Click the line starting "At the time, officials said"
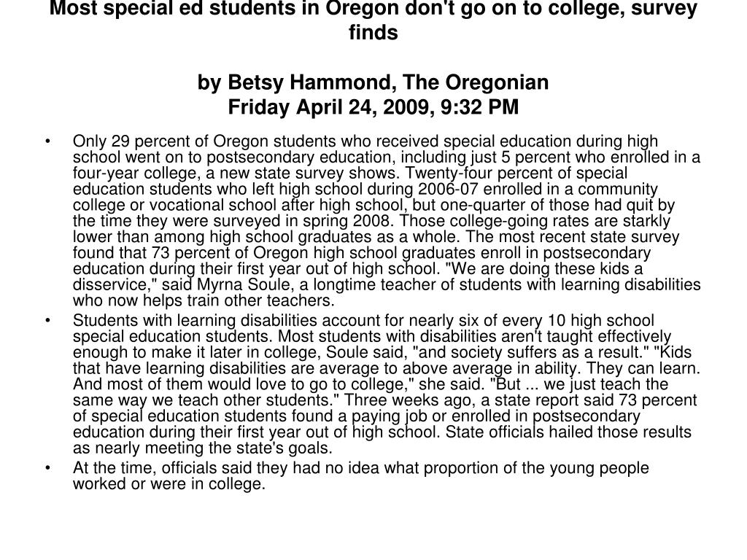 point(360,468)
